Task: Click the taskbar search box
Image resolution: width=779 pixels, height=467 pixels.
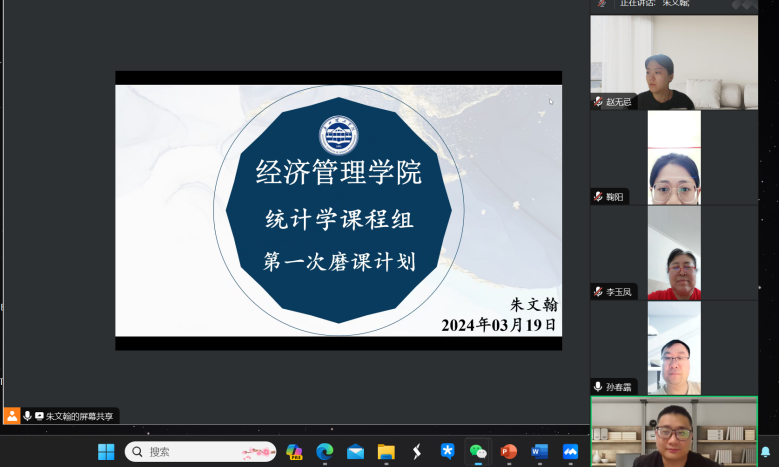Action: [x=200, y=452]
